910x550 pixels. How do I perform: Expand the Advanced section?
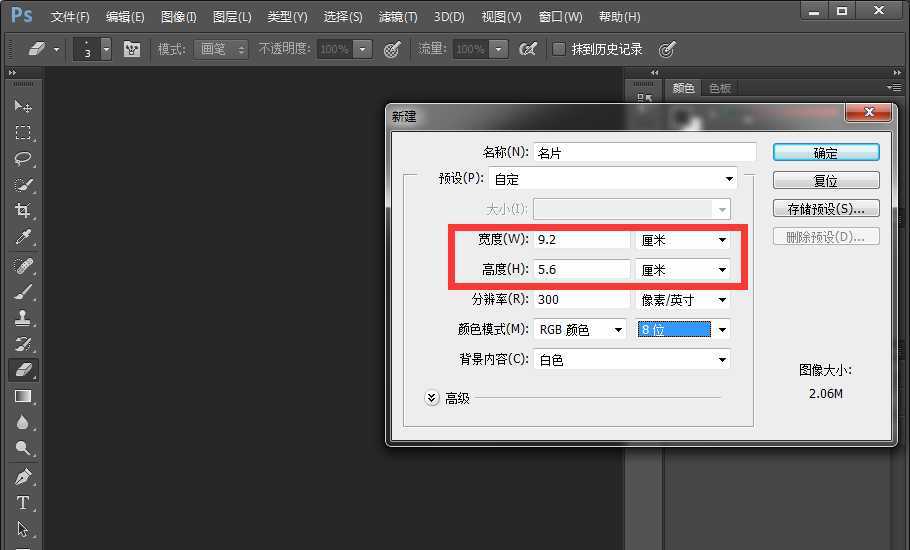(432, 398)
